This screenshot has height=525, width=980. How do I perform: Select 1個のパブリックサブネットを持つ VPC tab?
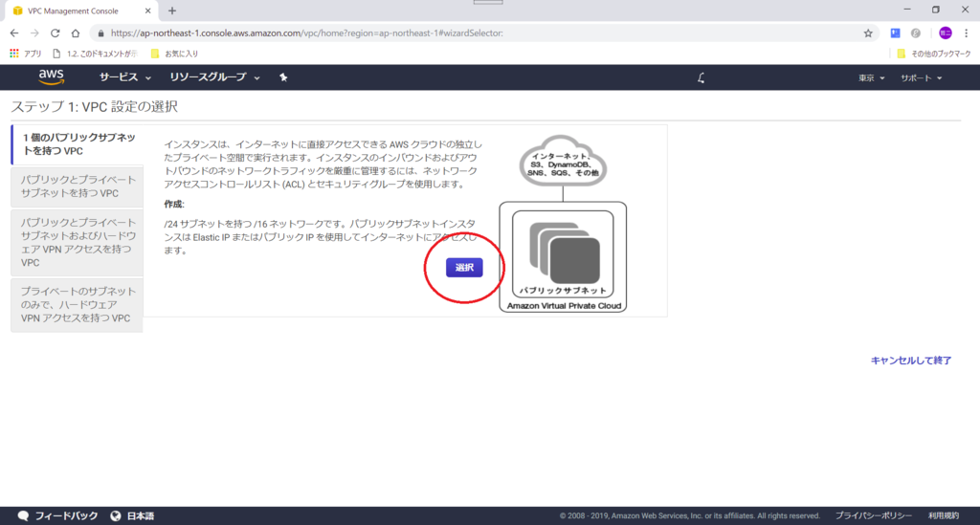pos(78,144)
